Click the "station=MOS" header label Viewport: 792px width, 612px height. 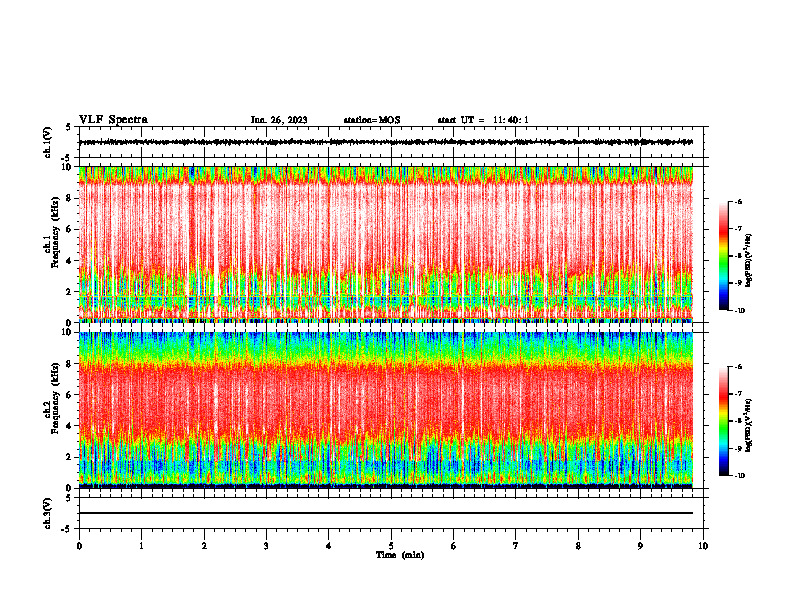(x=372, y=120)
